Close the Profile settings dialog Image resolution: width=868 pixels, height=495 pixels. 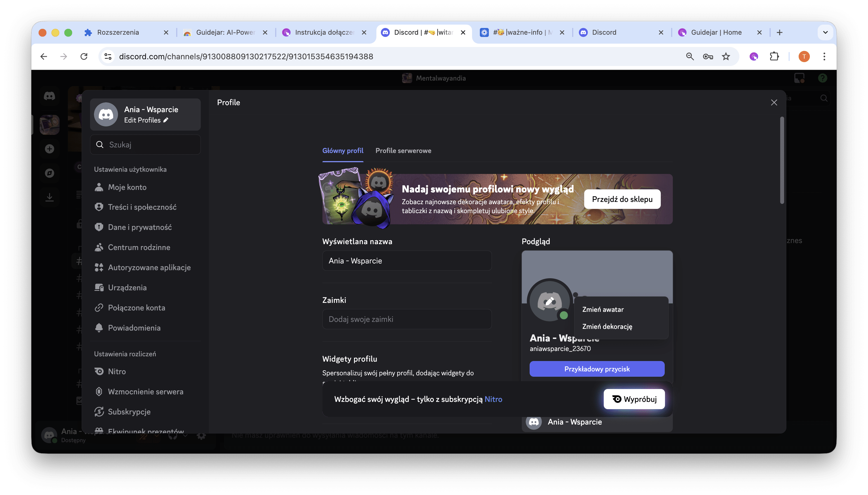(774, 102)
